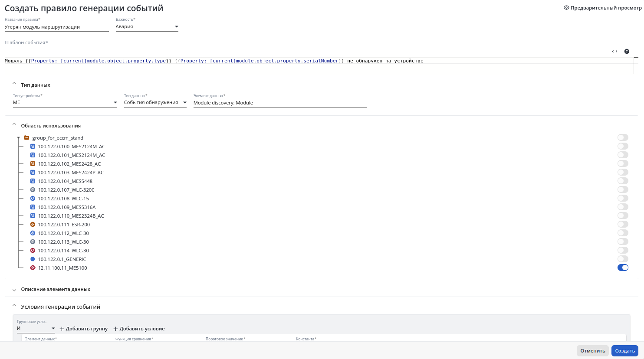Open the Тип устройства dropdown showing ME
The width and height of the screenshot is (644, 359).
pyautogui.click(x=65, y=102)
